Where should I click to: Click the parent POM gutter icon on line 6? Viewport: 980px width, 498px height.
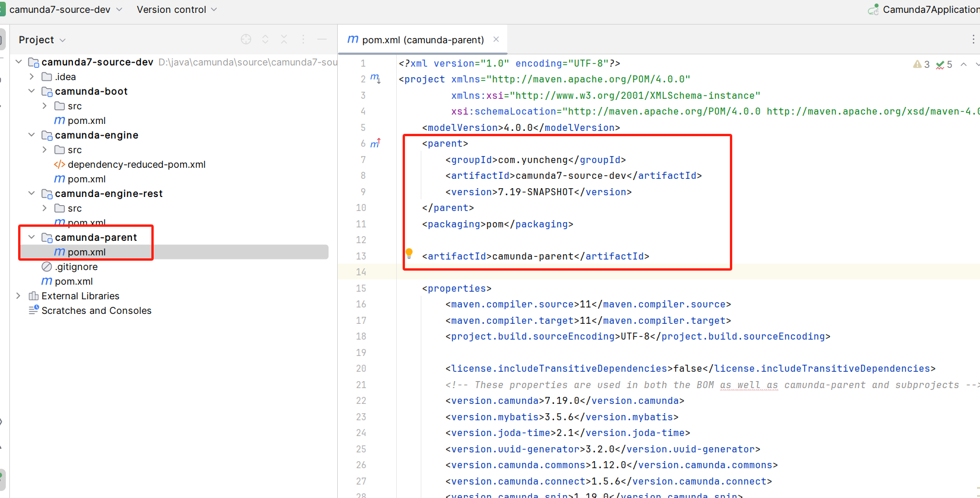(375, 143)
